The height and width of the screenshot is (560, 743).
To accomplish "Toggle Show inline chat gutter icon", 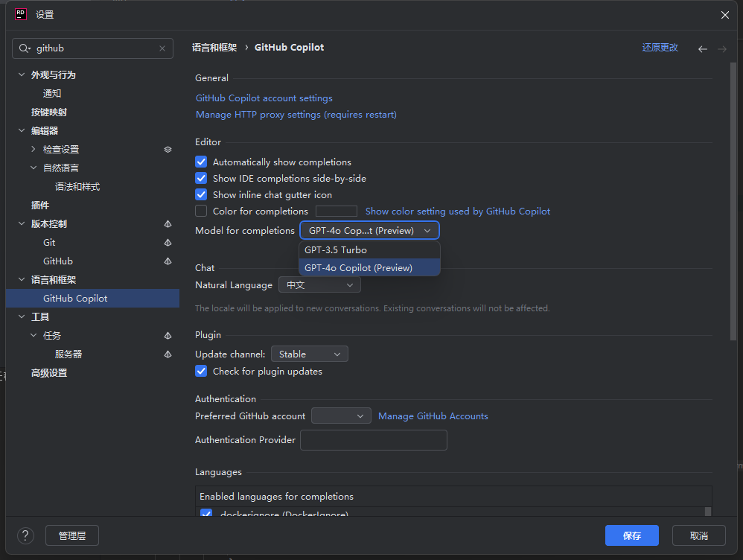I will tap(201, 195).
